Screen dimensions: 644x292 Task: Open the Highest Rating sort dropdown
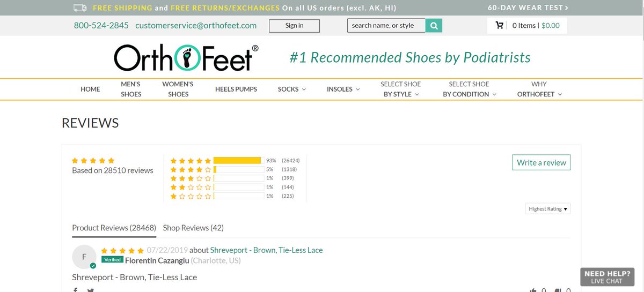tap(547, 209)
